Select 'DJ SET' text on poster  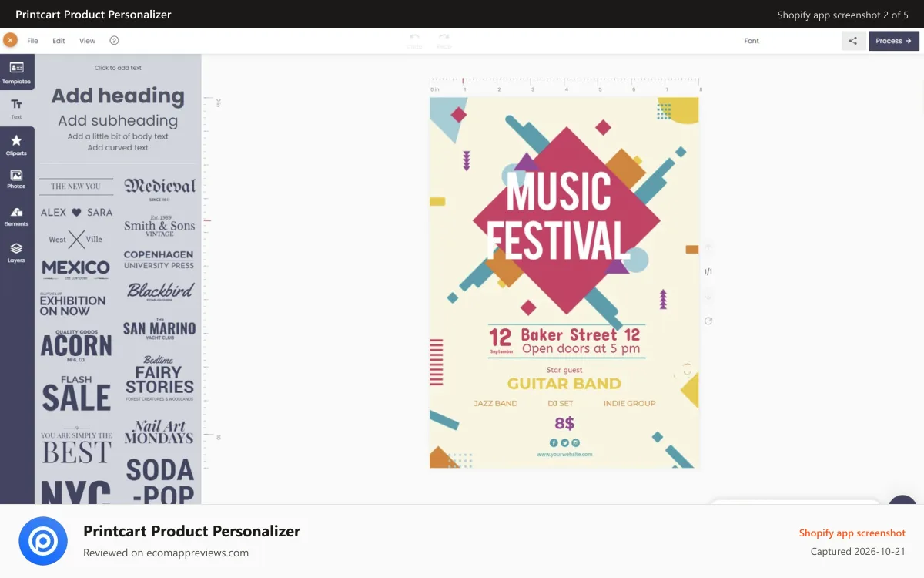click(x=561, y=403)
